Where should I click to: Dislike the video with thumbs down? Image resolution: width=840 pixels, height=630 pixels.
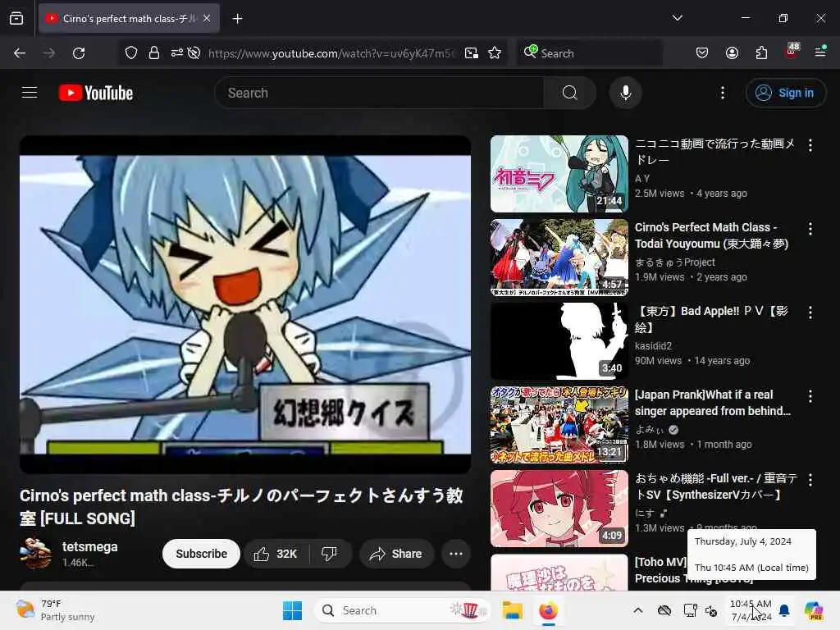coord(330,554)
